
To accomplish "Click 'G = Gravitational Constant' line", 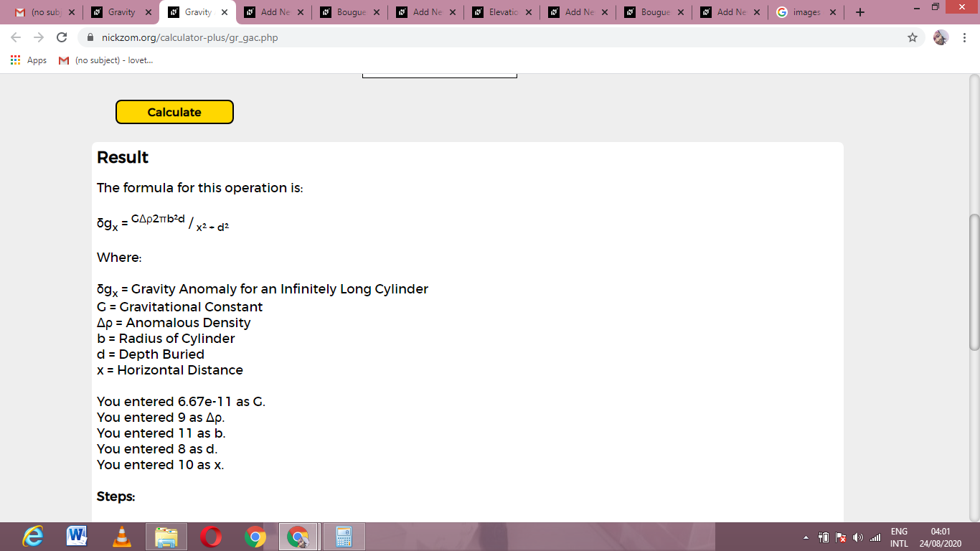I will pyautogui.click(x=180, y=307).
